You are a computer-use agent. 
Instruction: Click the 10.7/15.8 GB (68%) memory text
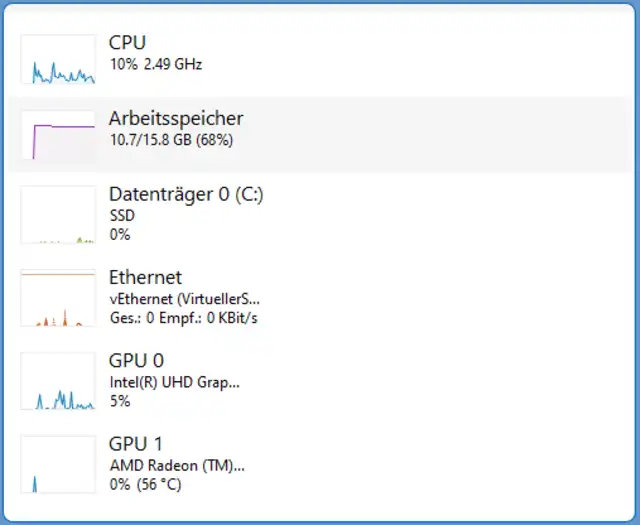coord(171,140)
